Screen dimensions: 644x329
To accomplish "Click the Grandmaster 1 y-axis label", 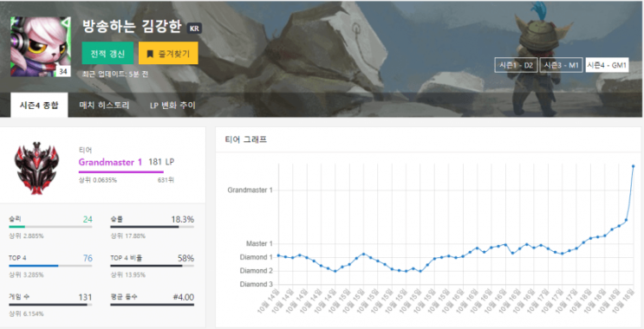I will [x=250, y=190].
